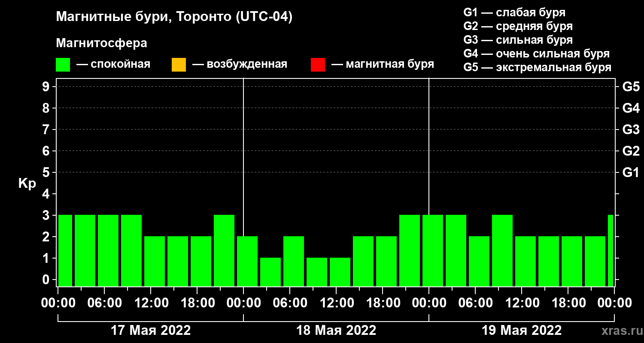The width and height of the screenshot is (644, 343).
Task: Click the '06:00' time label for 17 Мая
Action: (x=104, y=303)
